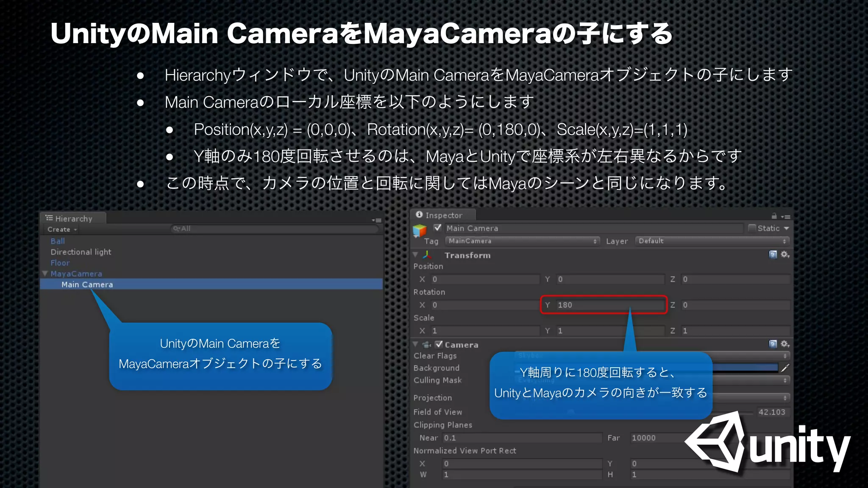Click the Transform axes icon

[427, 255]
